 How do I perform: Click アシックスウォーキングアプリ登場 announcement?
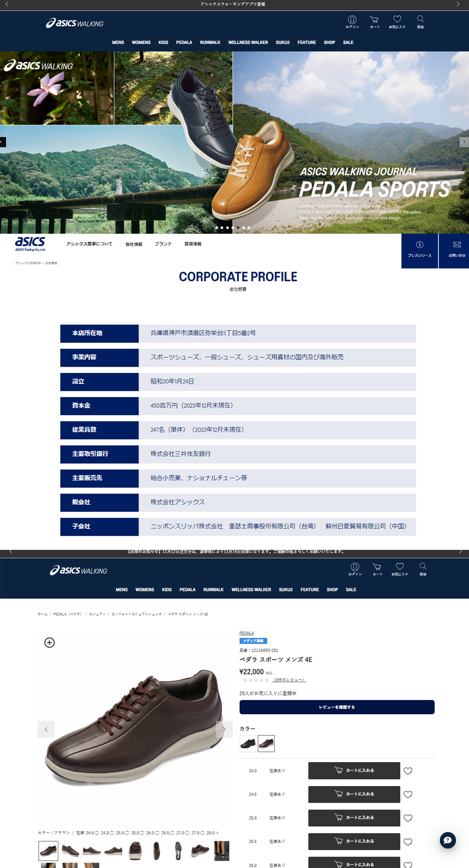[x=233, y=4]
